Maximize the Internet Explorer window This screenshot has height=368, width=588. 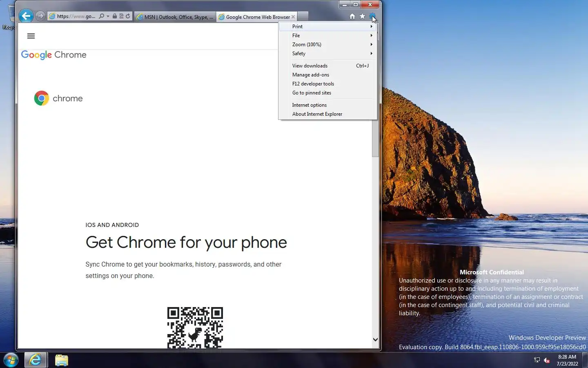[x=356, y=4]
